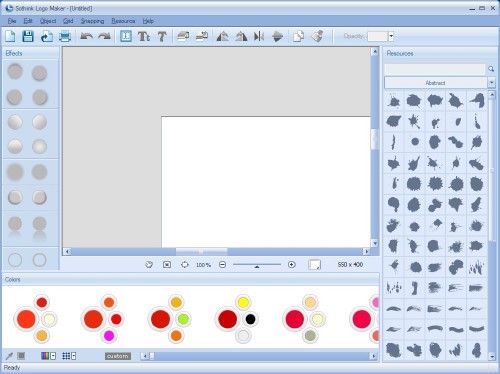Zoom in with the plus button
The width and height of the screenshot is (500, 374).
(292, 265)
